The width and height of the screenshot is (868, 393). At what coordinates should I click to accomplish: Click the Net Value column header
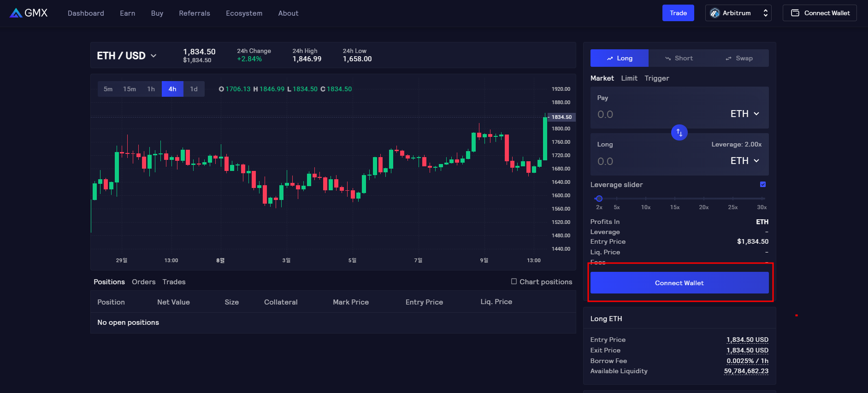[173, 302]
